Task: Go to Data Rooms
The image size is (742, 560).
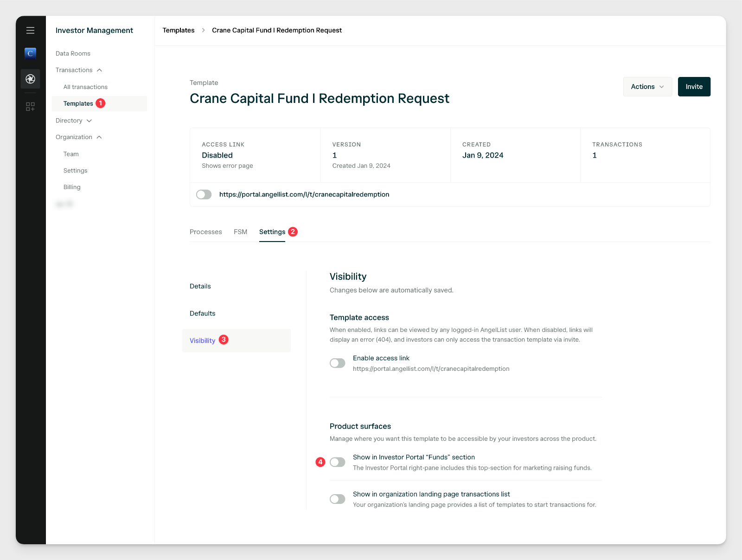Action: pyautogui.click(x=73, y=54)
